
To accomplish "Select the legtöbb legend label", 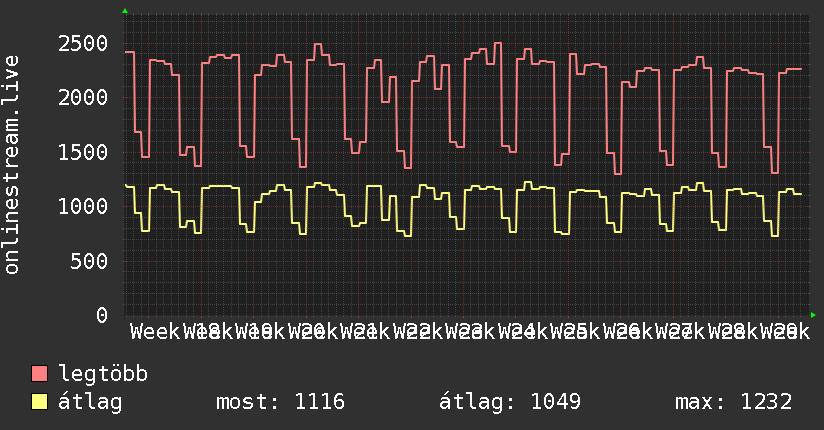I will tap(103, 374).
